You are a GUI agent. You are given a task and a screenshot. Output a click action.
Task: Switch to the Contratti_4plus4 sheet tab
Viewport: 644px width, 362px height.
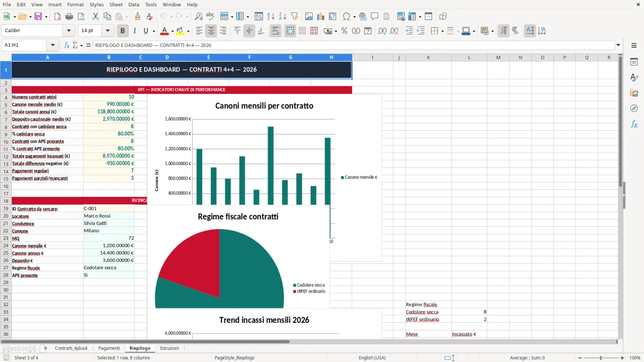pyautogui.click(x=71, y=348)
